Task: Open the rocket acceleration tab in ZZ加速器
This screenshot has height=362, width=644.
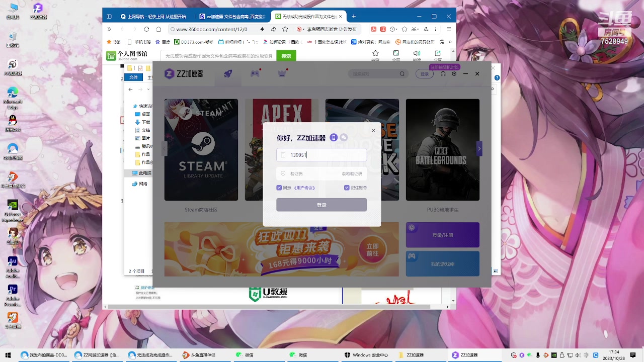Action: click(x=228, y=73)
